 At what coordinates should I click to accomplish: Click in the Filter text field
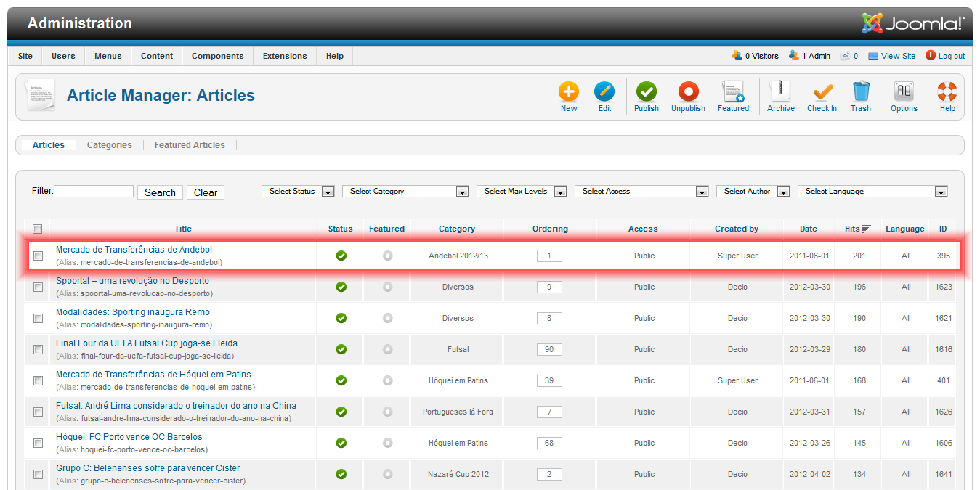[94, 192]
